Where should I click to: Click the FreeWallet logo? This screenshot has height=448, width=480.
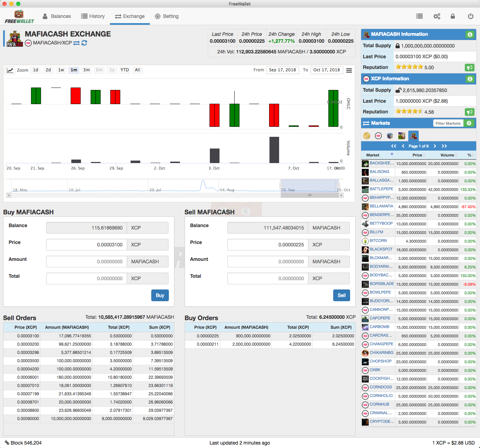pyautogui.click(x=19, y=17)
